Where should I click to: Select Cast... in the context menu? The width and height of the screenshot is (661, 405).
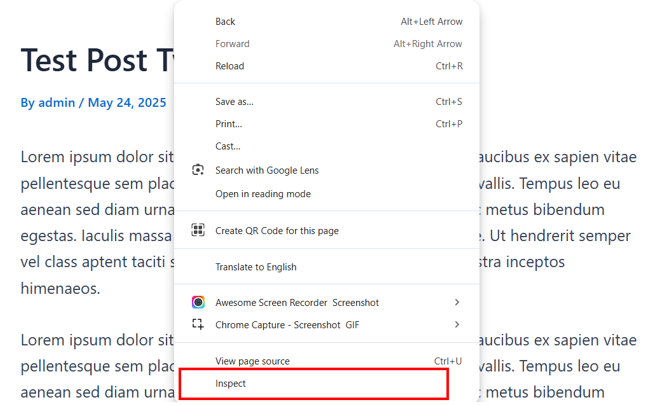(327, 146)
